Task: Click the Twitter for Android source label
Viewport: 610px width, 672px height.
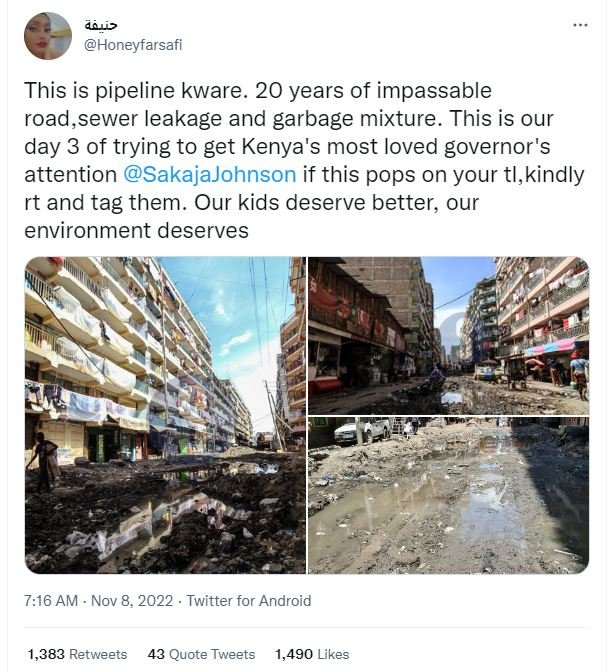Action: tap(248, 601)
